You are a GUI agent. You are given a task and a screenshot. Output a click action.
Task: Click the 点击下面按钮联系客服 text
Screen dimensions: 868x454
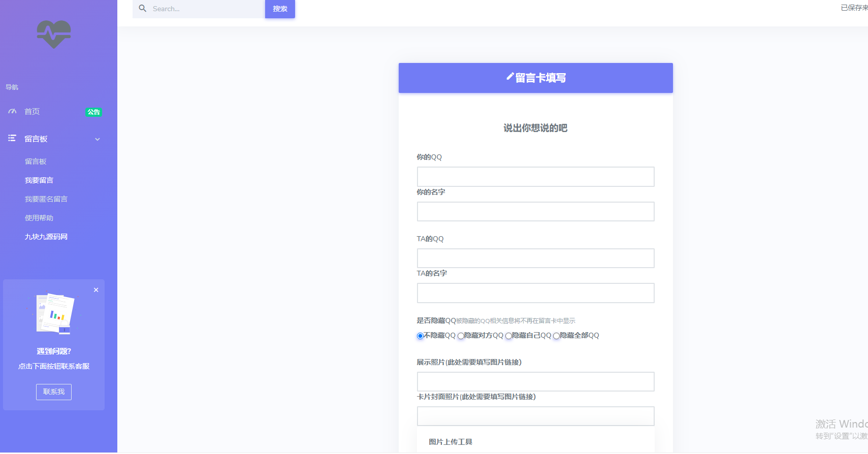click(x=54, y=366)
